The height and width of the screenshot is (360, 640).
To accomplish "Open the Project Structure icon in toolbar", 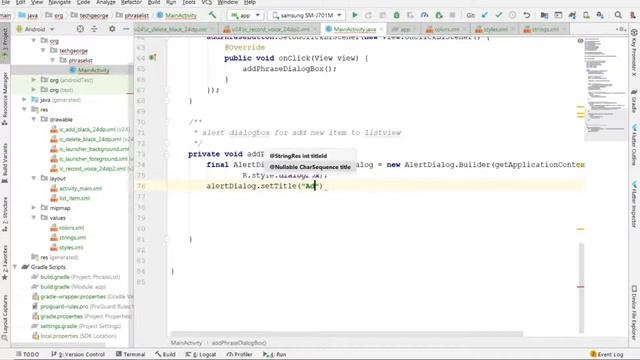I will click(544, 15).
